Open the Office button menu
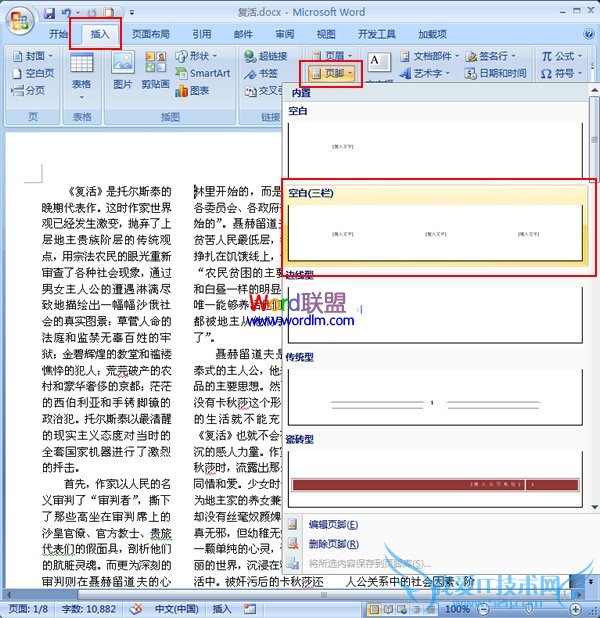The image size is (600, 618). pyautogui.click(x=19, y=20)
